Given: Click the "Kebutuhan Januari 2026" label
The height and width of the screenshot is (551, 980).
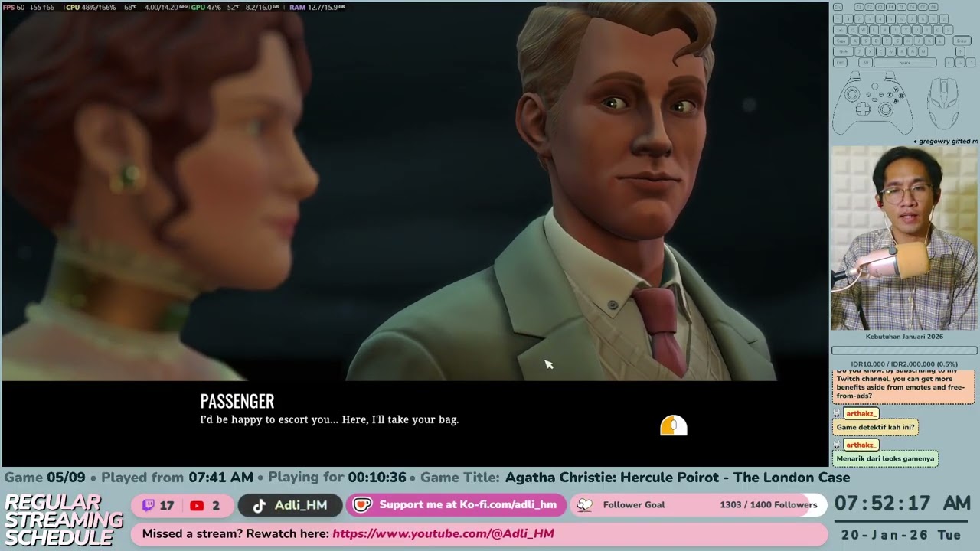Looking at the screenshot, I should coord(904,337).
